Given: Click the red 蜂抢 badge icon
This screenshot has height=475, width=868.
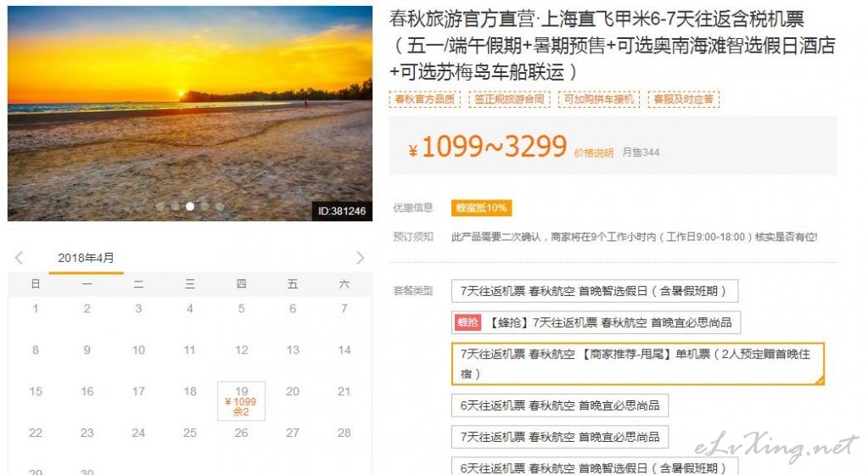Looking at the screenshot, I should [468, 322].
